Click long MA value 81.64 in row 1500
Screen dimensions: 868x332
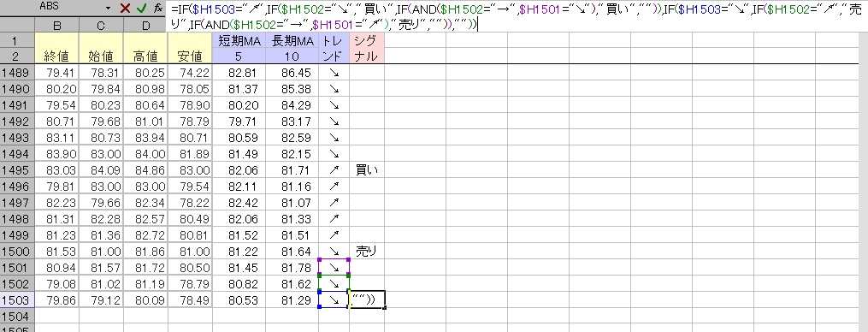(x=292, y=251)
